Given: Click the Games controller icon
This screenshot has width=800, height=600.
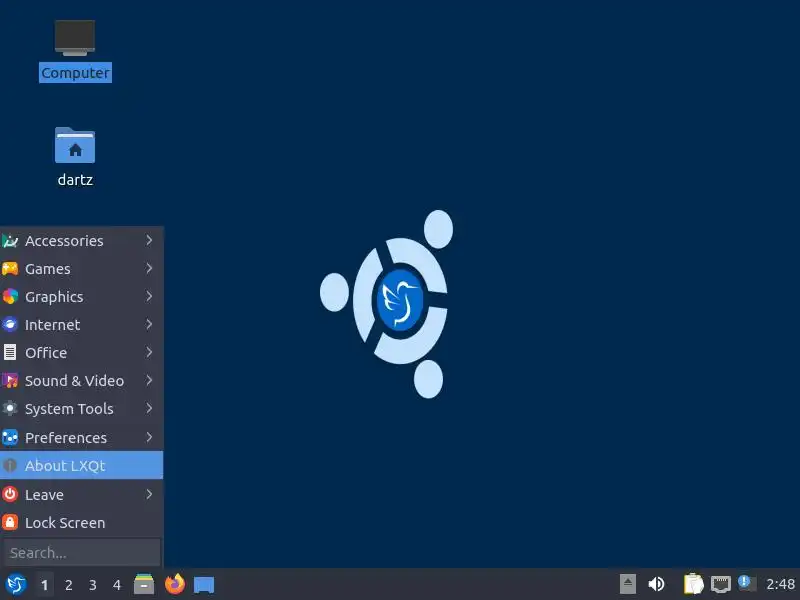Looking at the screenshot, I should point(10,268).
